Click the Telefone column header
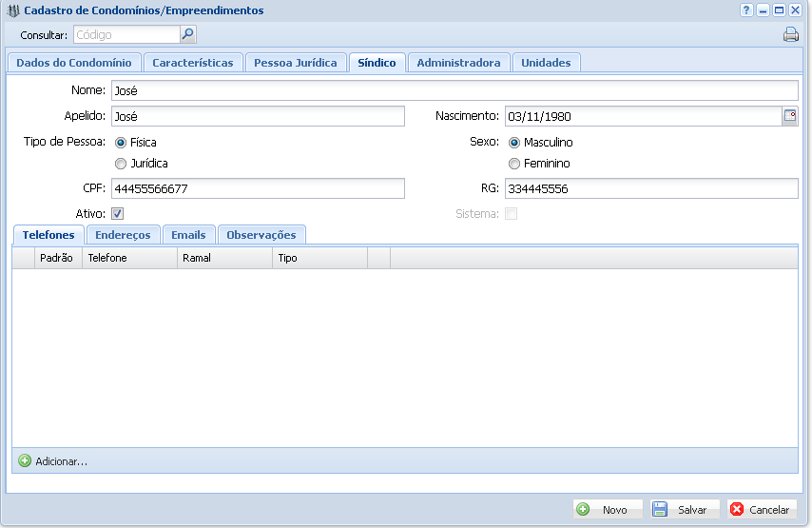Viewport: 812px width, 528px height. point(129,258)
